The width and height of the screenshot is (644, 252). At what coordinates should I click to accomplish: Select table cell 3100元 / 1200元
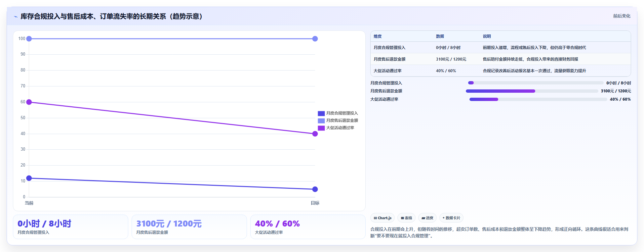(x=451, y=59)
